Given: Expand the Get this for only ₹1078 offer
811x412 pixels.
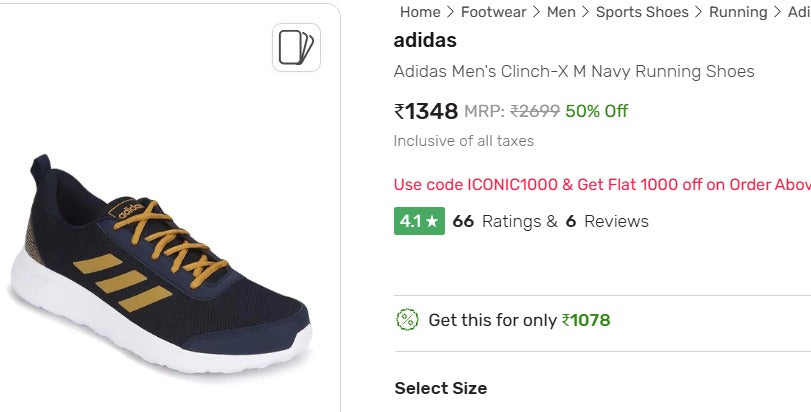Looking at the screenshot, I should coord(519,320).
